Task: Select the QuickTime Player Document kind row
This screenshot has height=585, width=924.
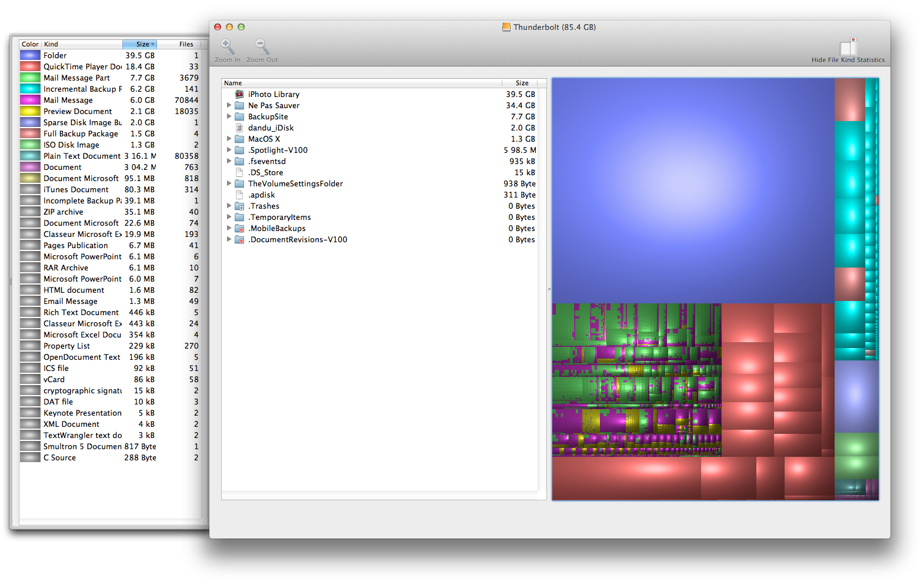Action: coord(82,66)
